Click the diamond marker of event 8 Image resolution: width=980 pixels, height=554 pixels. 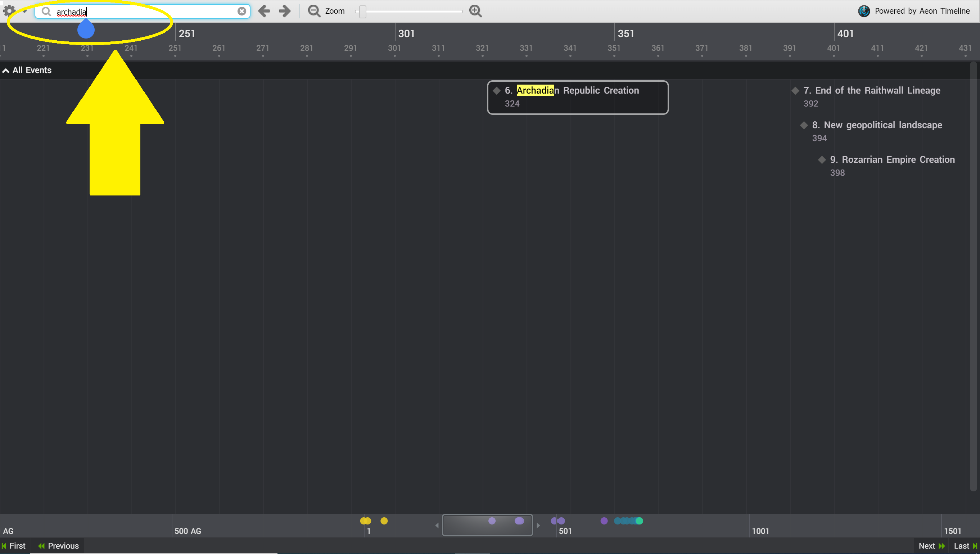804,125
